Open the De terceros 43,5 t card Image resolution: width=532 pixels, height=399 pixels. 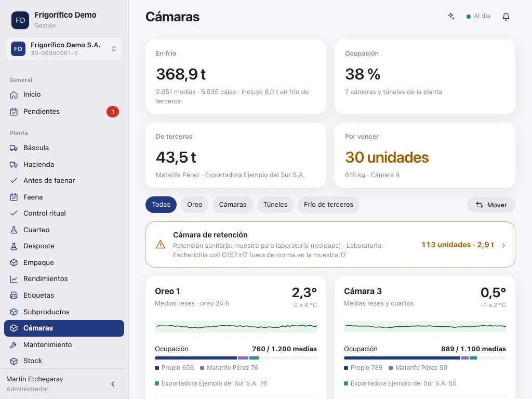tap(236, 155)
